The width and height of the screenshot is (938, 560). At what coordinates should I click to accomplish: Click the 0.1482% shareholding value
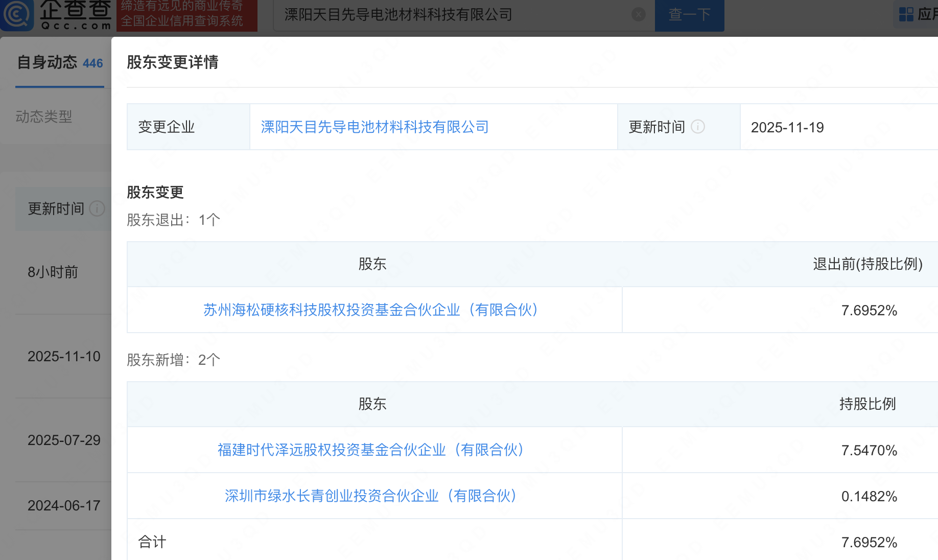[869, 496]
